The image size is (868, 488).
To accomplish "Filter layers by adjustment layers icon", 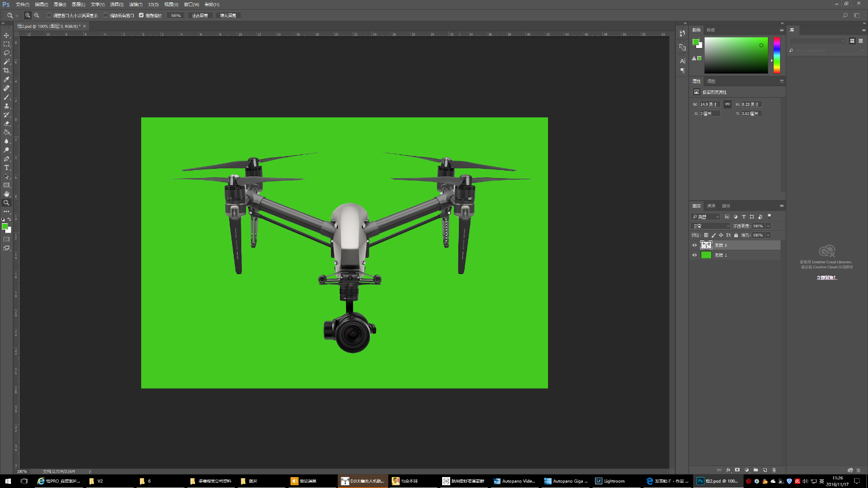I will point(735,217).
